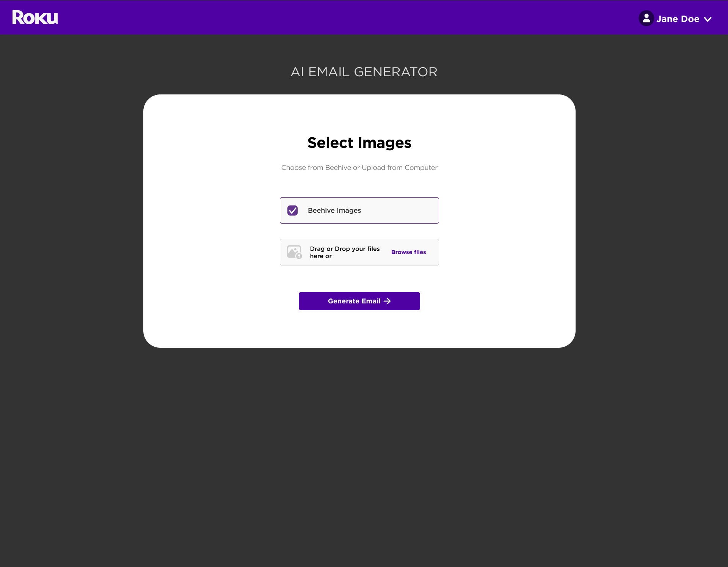Click the user avatar icon beside Jane Doe

click(646, 18)
